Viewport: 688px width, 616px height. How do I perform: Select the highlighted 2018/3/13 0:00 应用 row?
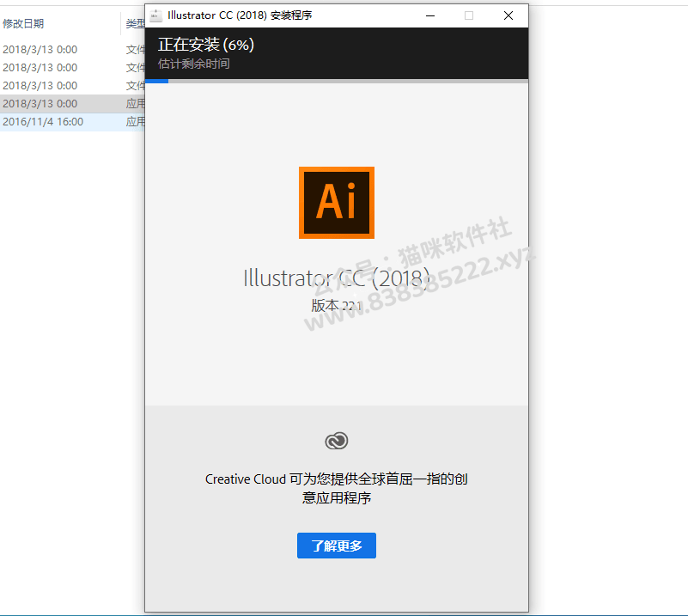pos(72,104)
